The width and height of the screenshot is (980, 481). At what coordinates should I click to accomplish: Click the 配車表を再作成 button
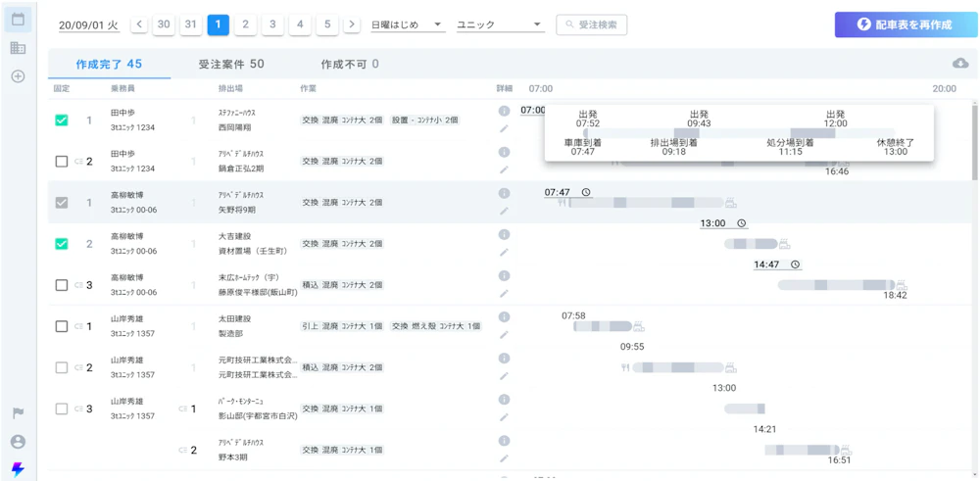[x=905, y=24]
